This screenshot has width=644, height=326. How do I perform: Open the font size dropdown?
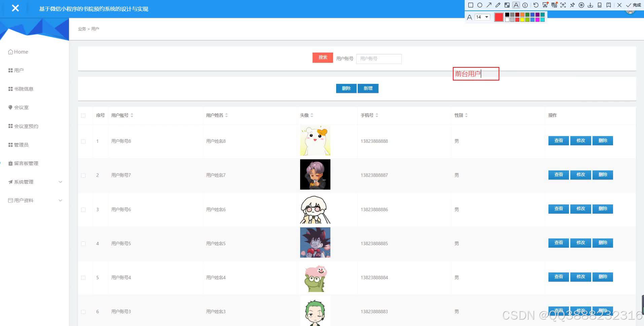click(482, 17)
